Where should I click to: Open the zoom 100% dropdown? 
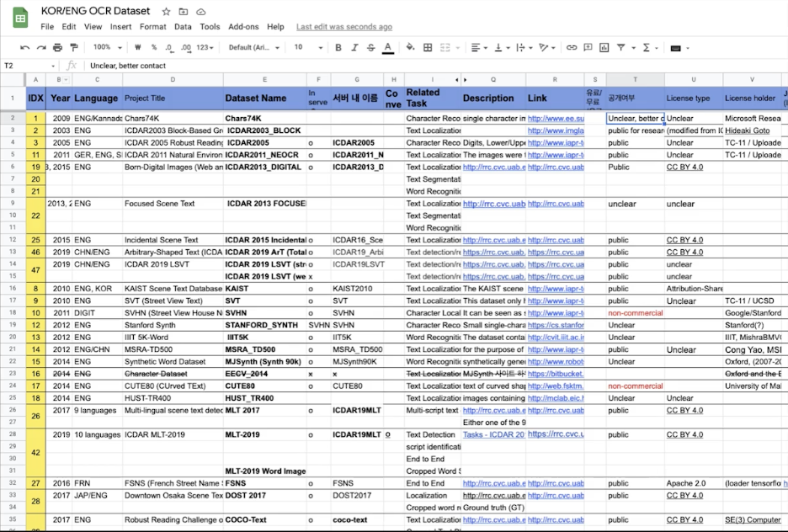[107, 47]
